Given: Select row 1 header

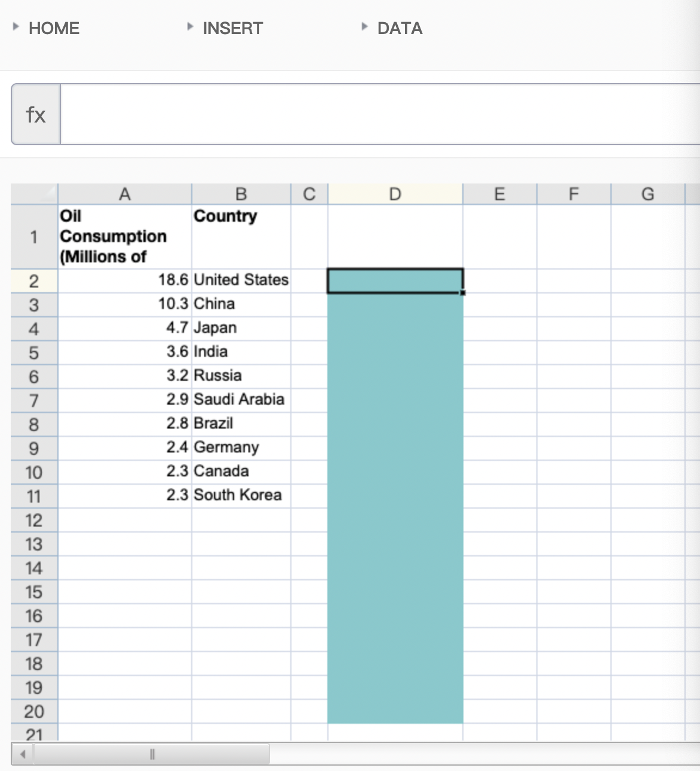Looking at the screenshot, I should 35,237.
